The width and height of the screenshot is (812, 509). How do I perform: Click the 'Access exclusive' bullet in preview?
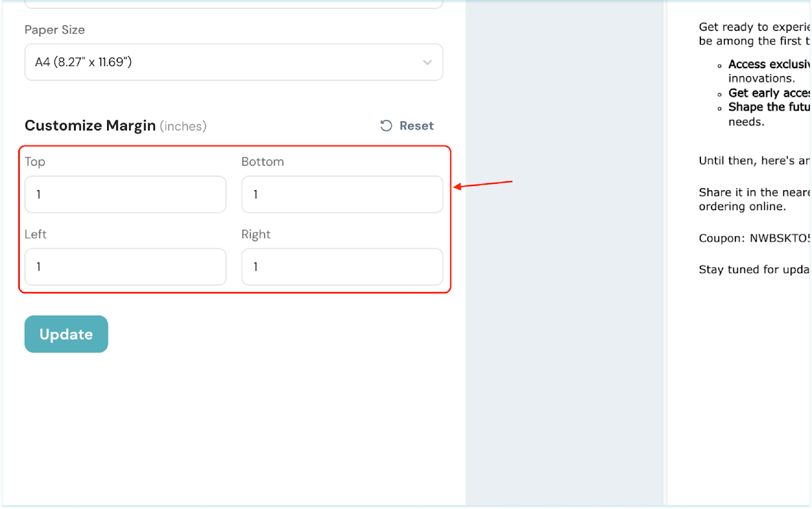coord(768,64)
